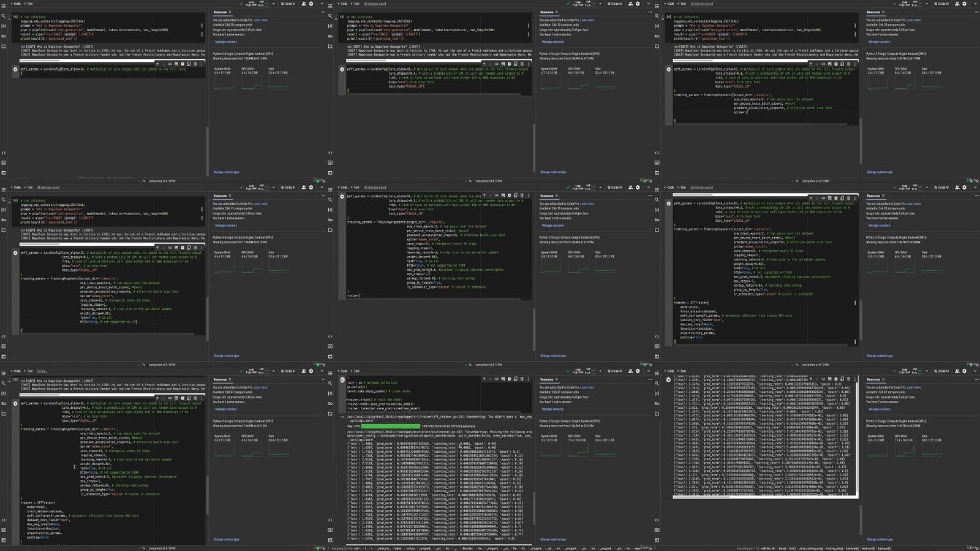980x551 pixels.
Task: Close the Resources tab in middle-left frame
Action: 230,196
